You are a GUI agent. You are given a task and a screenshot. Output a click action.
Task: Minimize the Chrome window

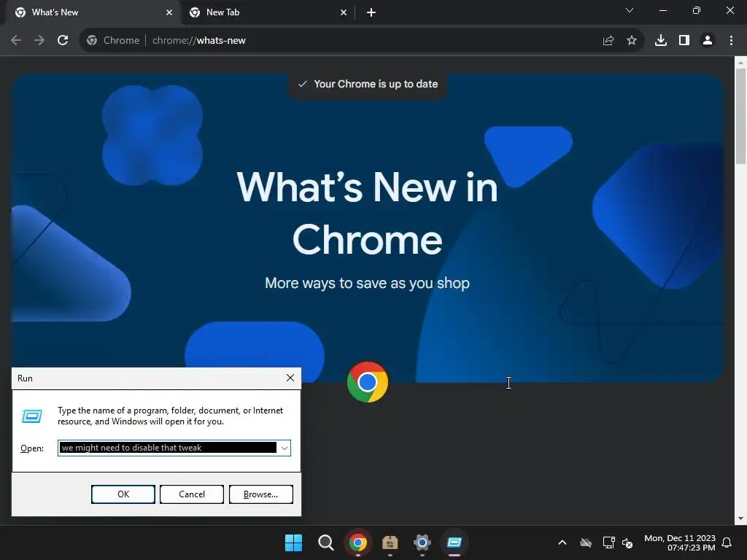click(662, 10)
